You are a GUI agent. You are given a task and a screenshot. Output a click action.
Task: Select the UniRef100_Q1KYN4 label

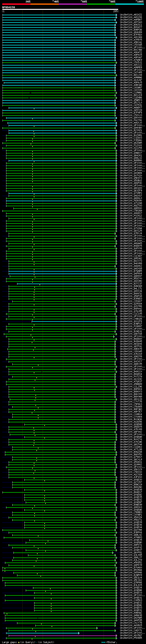(x=131, y=530)
